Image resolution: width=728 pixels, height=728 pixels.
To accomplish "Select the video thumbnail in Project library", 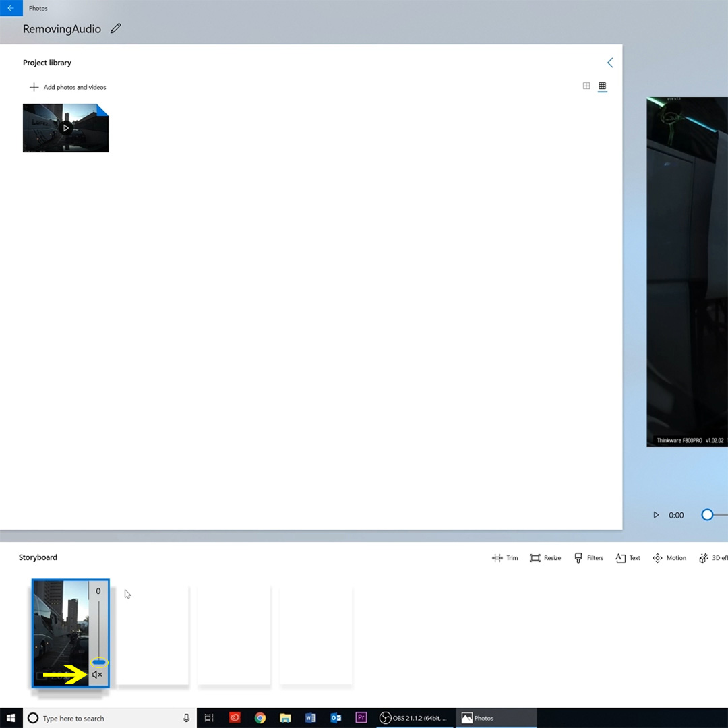I will point(65,127).
